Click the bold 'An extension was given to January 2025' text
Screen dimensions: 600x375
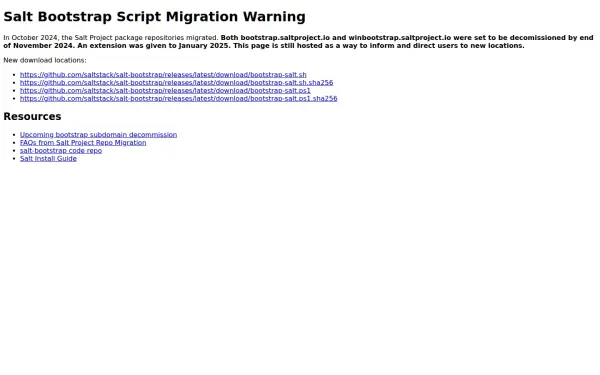click(x=154, y=46)
